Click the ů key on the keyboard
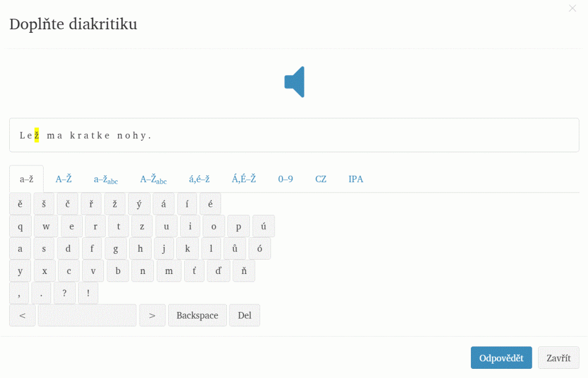This screenshot has width=588, height=378. click(235, 248)
